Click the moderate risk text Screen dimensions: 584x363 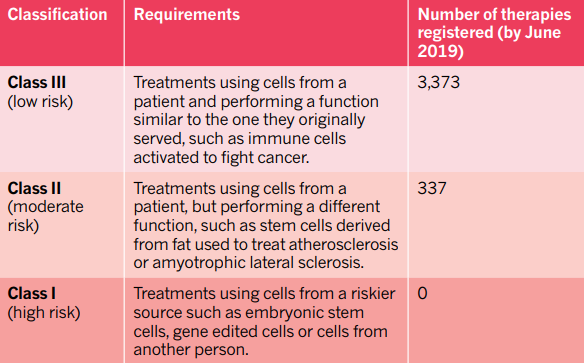pyautogui.click(x=45, y=216)
